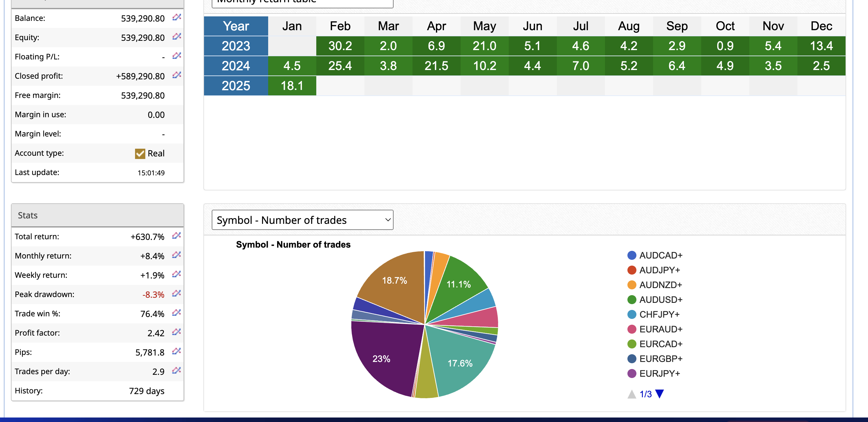Click the 2025 January 18.1 cell
This screenshot has height=422, width=868.
(292, 86)
